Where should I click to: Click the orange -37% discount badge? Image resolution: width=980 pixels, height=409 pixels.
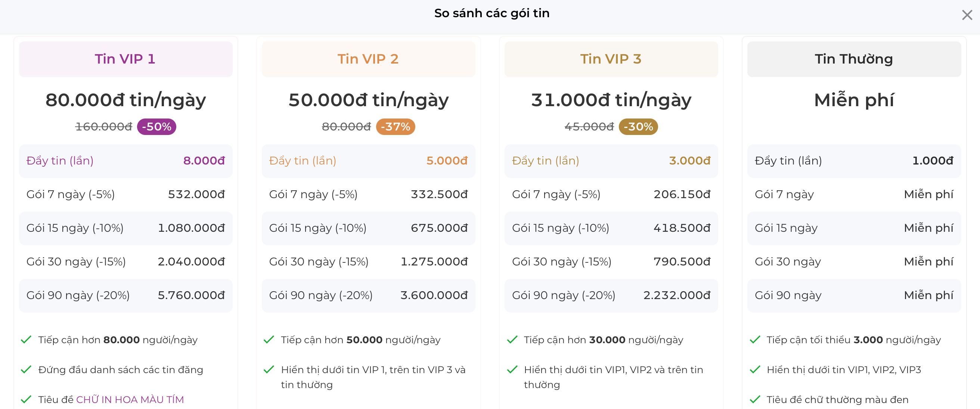coord(396,126)
